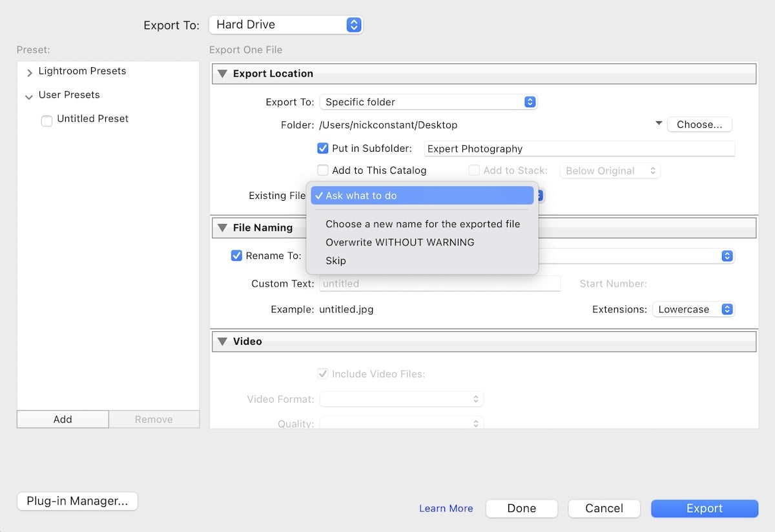Collapse the Export Location section triangle
This screenshot has width=775, height=532.
pyautogui.click(x=222, y=74)
